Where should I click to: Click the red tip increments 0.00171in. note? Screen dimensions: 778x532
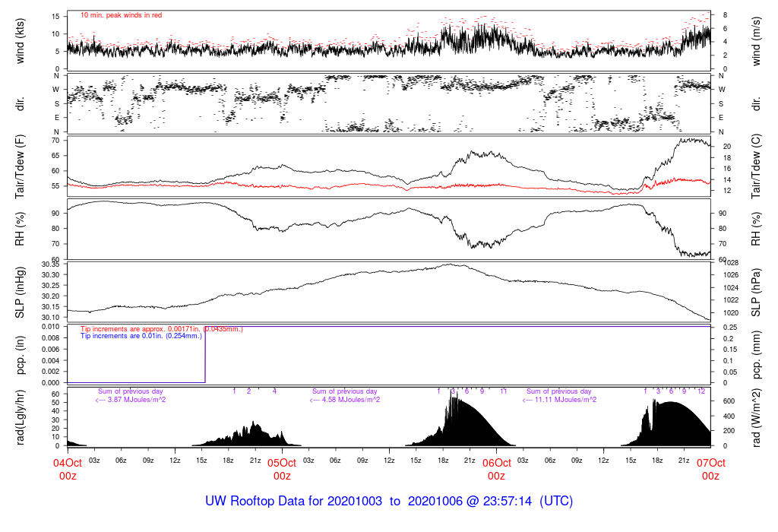pyautogui.click(x=161, y=328)
